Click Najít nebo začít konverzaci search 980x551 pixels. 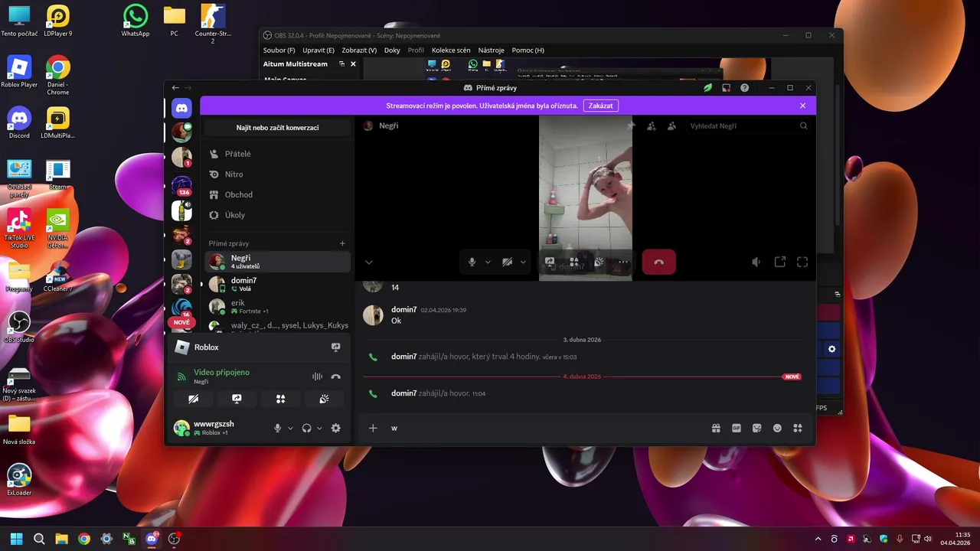click(x=277, y=128)
